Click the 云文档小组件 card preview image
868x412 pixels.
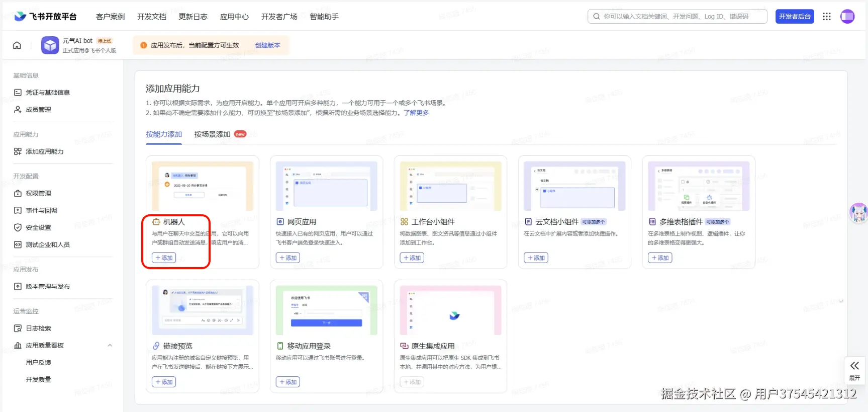[574, 186]
